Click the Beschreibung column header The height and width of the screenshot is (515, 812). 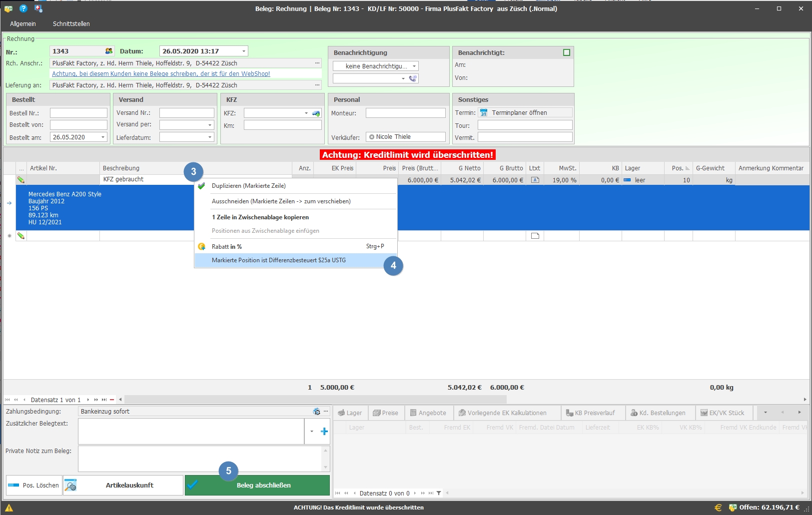coord(196,168)
